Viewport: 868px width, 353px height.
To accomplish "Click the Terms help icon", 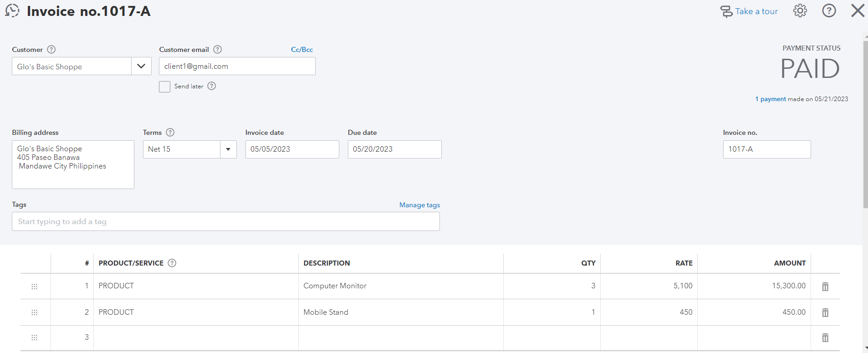I will (170, 133).
